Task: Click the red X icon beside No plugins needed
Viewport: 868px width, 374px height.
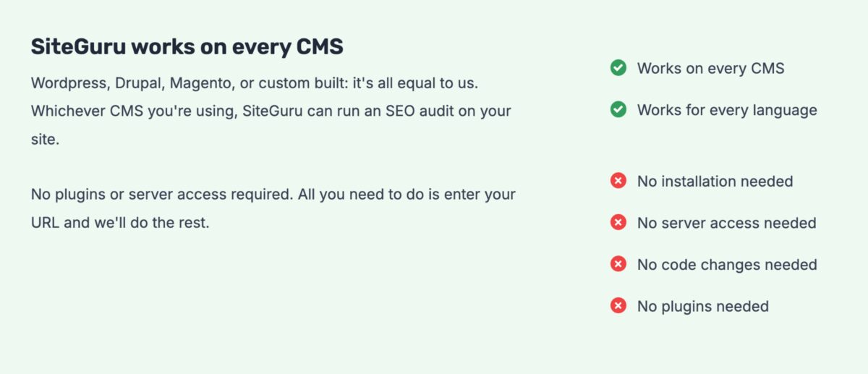Action: [618, 307]
